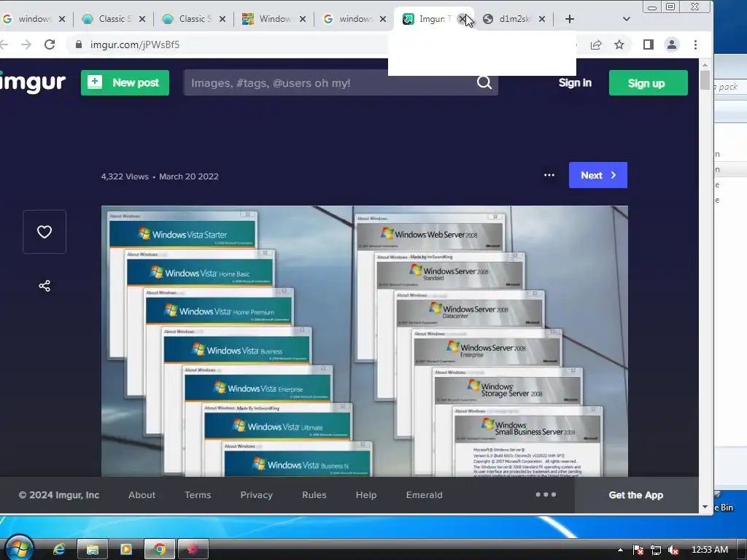Open the Terms footer link

pos(198,495)
